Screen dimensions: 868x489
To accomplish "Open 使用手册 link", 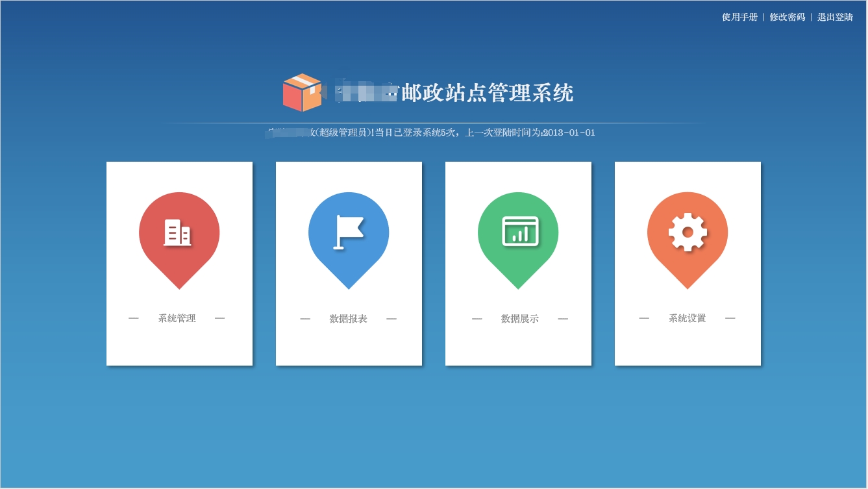I will 739,18.
